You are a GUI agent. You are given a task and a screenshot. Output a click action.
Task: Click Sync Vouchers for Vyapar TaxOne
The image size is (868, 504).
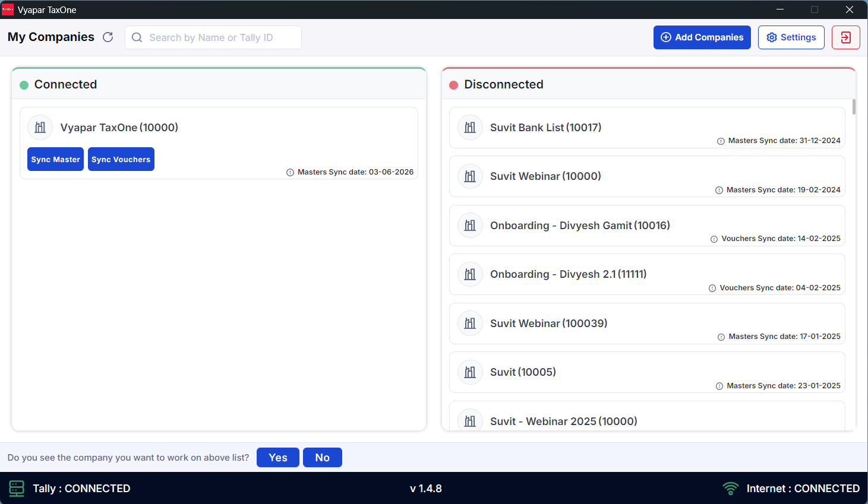click(121, 159)
